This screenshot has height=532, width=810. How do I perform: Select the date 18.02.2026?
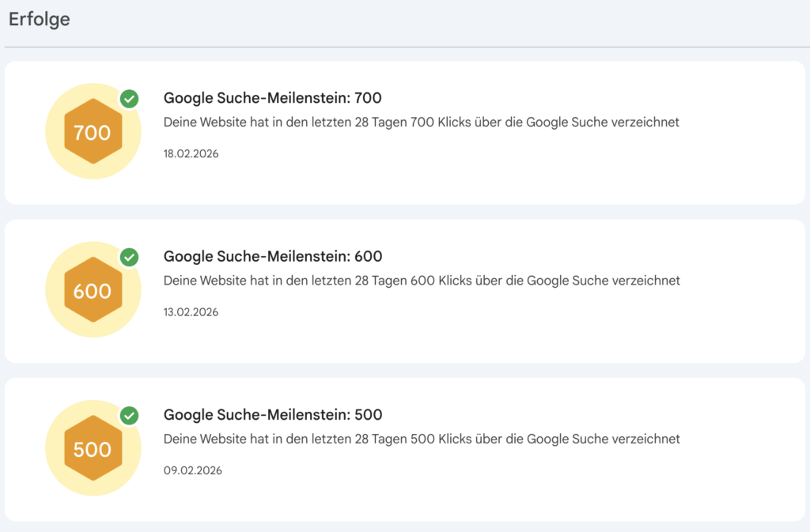point(192,153)
